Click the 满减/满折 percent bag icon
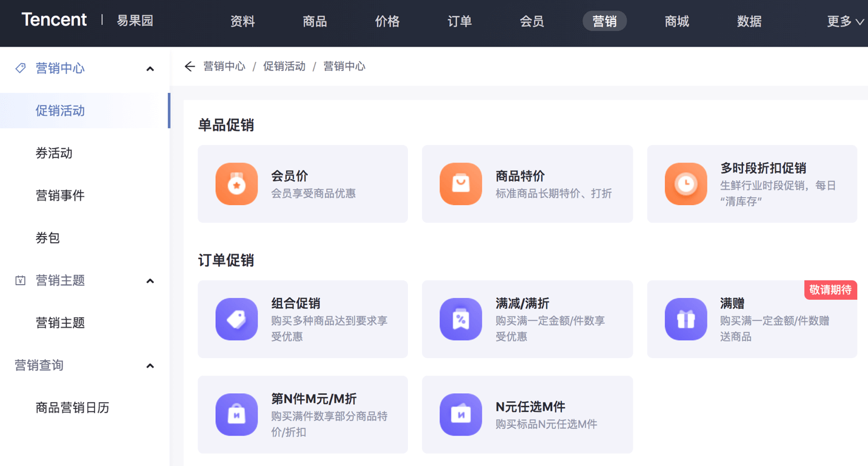Viewport: 868px width, 466px height. (x=461, y=319)
